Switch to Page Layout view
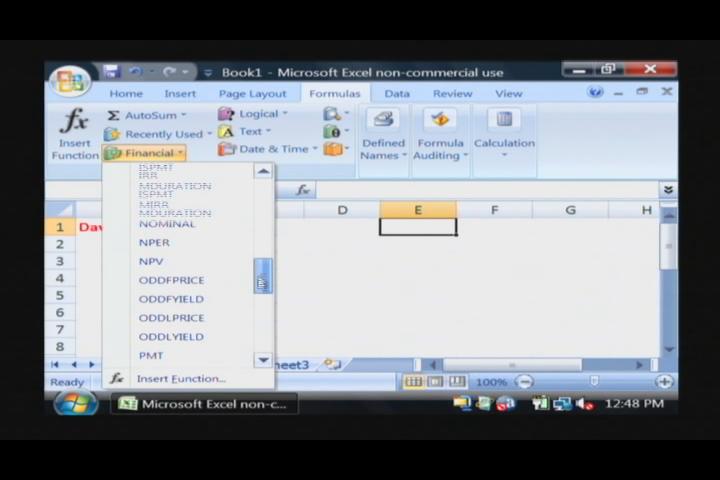The image size is (720, 480). [x=435, y=382]
